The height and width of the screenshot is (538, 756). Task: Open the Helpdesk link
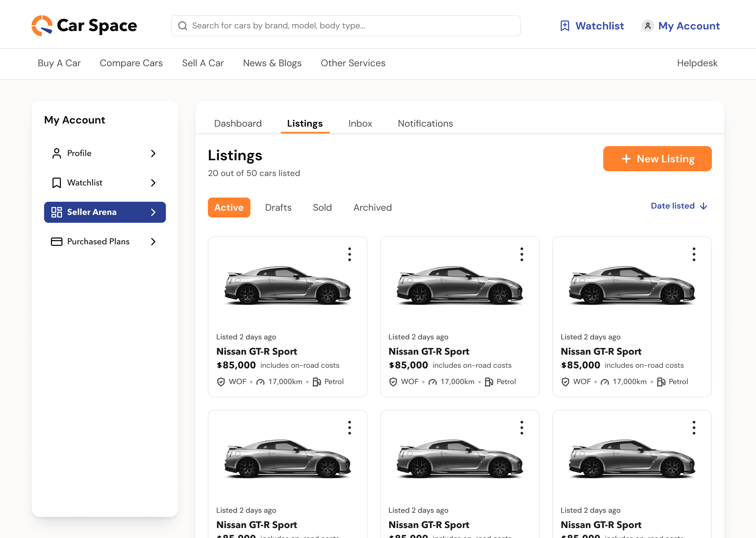pos(697,63)
